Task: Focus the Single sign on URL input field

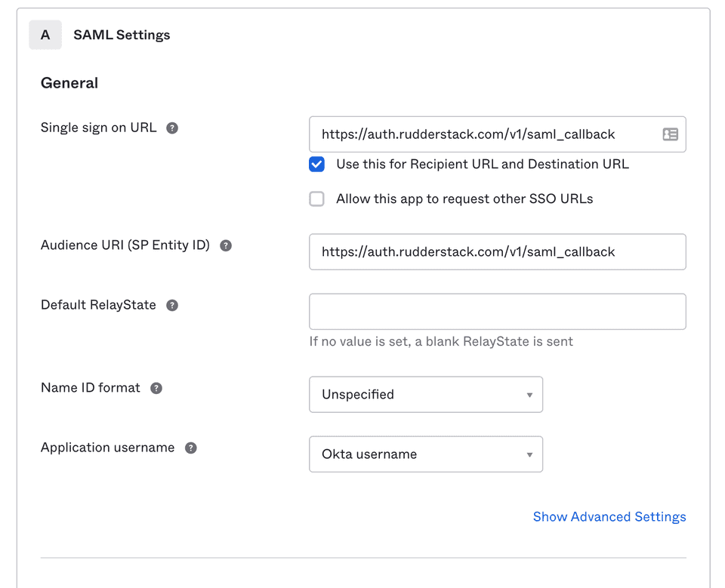Action: pos(482,134)
